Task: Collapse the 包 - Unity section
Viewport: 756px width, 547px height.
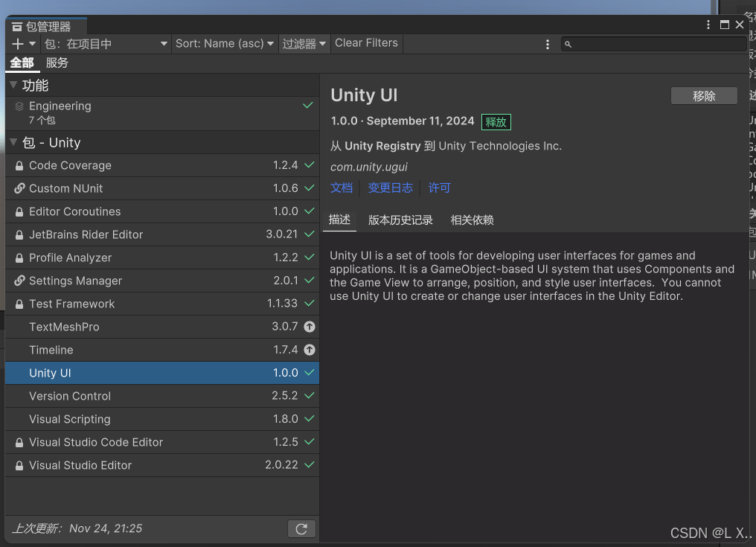Action: (13, 142)
